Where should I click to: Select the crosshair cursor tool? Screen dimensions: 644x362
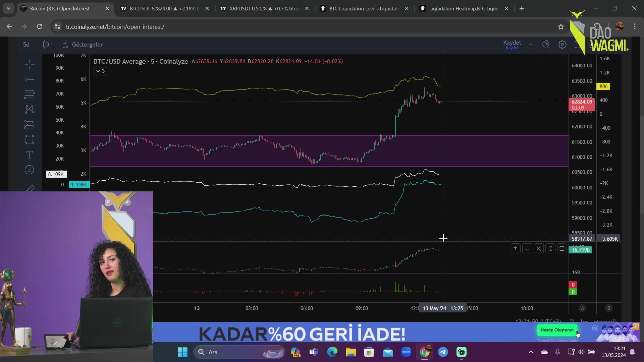[30, 64]
